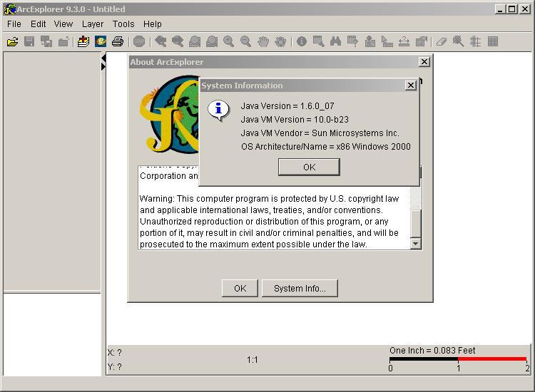Click the Save As double-disk toolbar icon
535x392 pixels.
tap(46, 42)
